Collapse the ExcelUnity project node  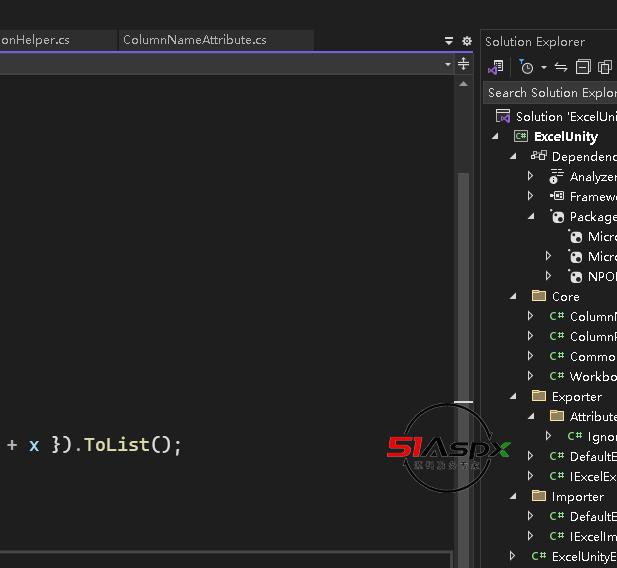(495, 136)
